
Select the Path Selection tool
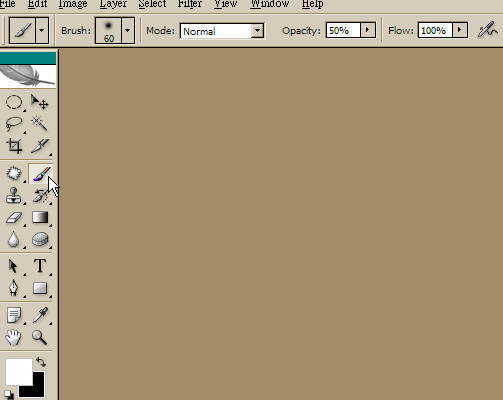pos(14,266)
